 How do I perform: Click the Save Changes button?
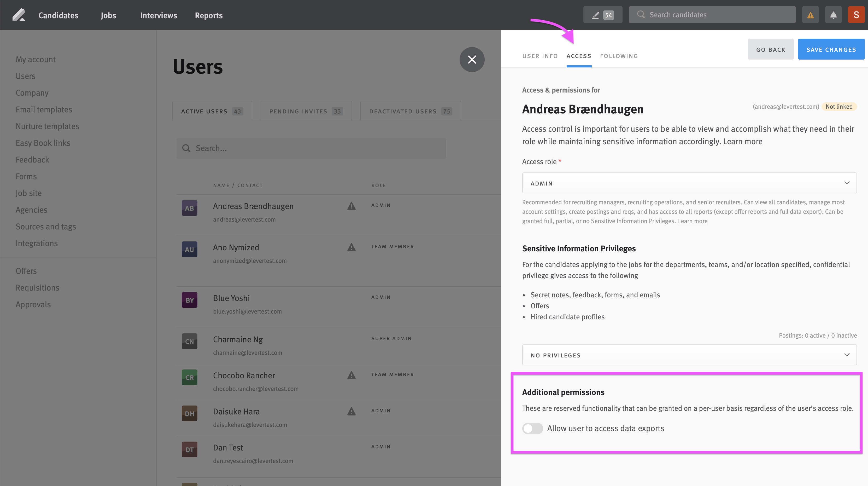[831, 49]
